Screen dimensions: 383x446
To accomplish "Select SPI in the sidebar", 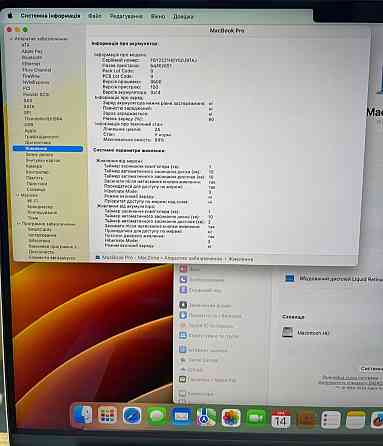I will point(27,112).
